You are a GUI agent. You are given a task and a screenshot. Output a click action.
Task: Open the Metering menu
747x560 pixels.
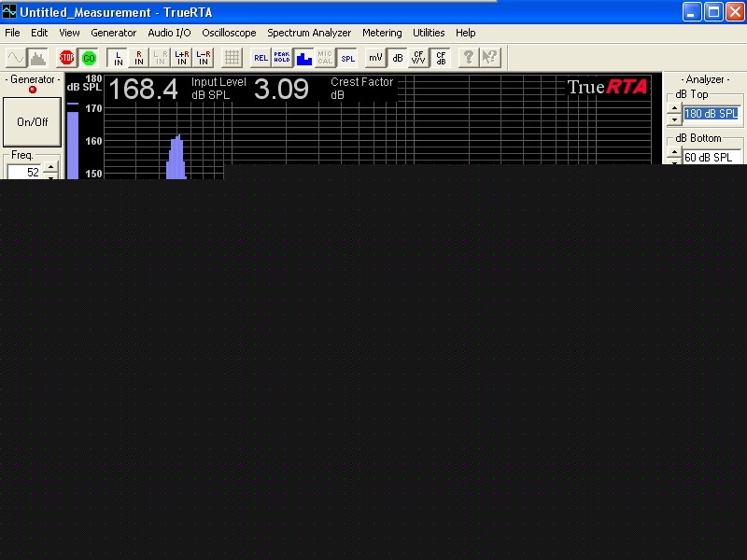point(382,33)
